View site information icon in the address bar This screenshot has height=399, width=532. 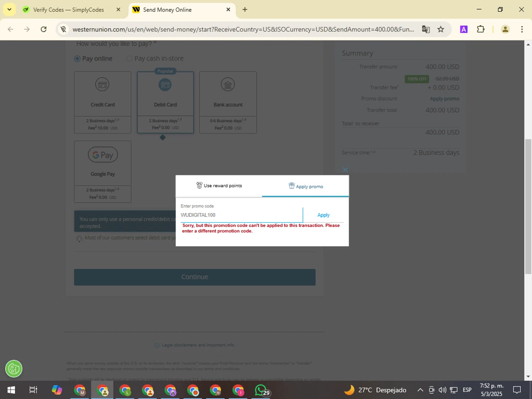tap(63, 29)
